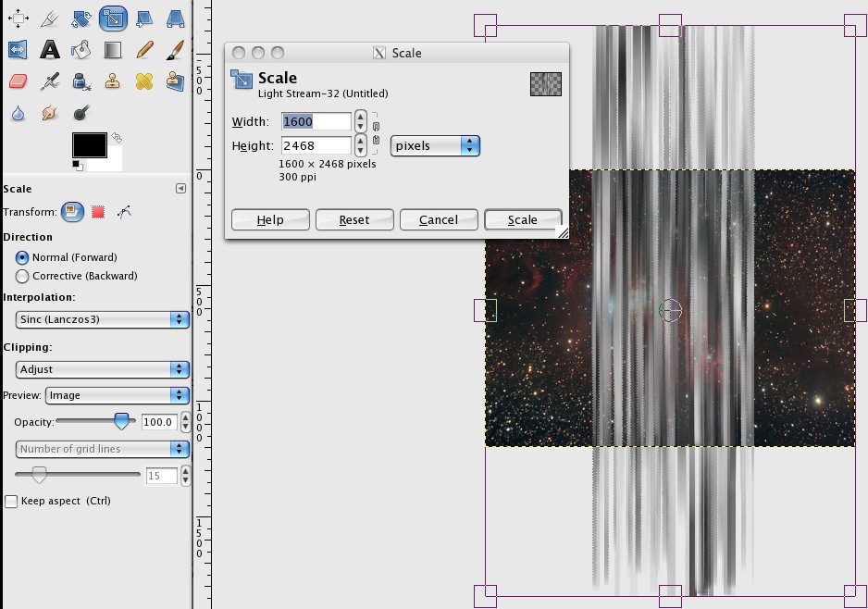
Task: Open the Clipping Adjust dropdown
Action: click(x=102, y=369)
